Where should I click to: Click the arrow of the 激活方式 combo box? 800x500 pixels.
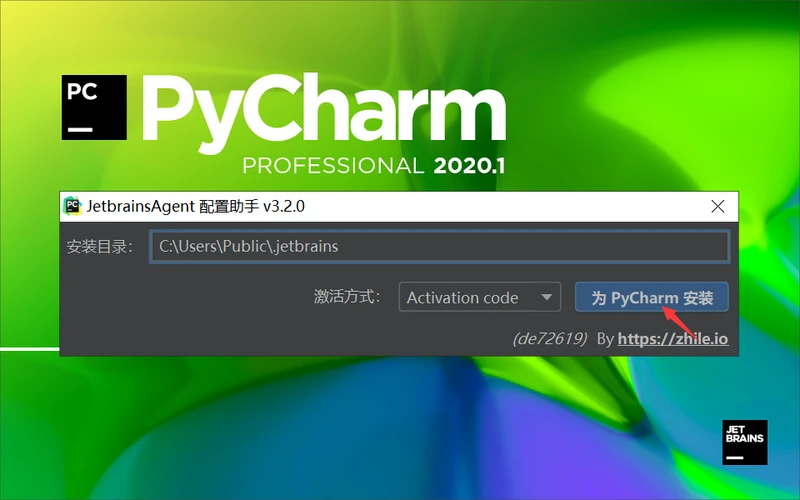546,297
